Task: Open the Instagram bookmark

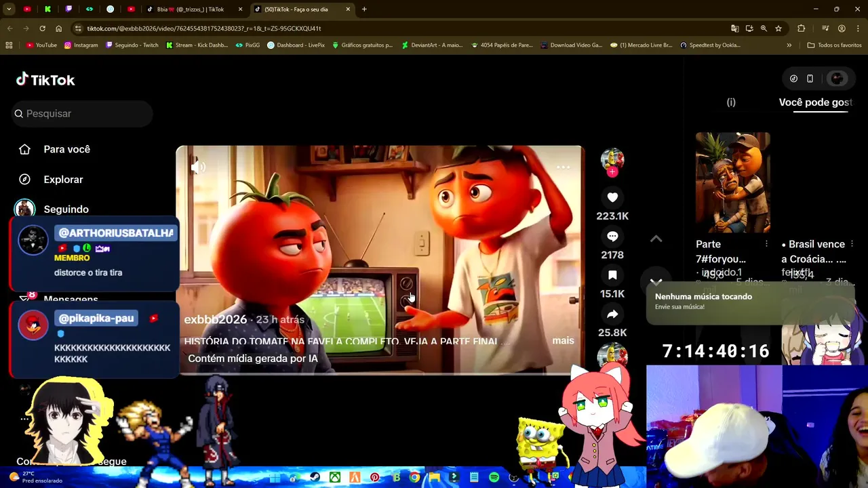Action: [x=81, y=45]
